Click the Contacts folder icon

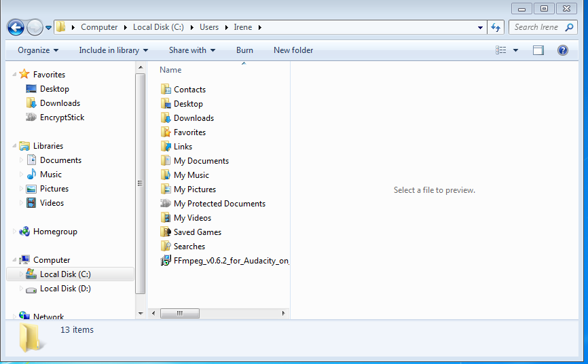(166, 90)
